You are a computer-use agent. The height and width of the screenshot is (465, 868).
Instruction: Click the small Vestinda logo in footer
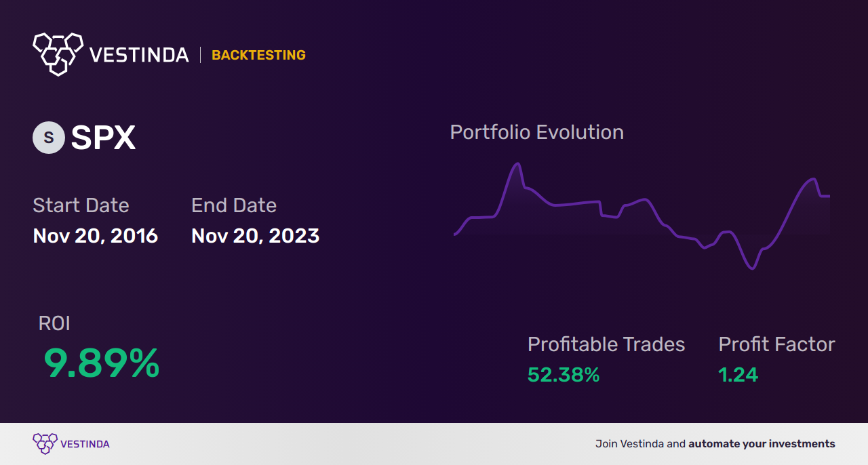pyautogui.click(x=45, y=443)
